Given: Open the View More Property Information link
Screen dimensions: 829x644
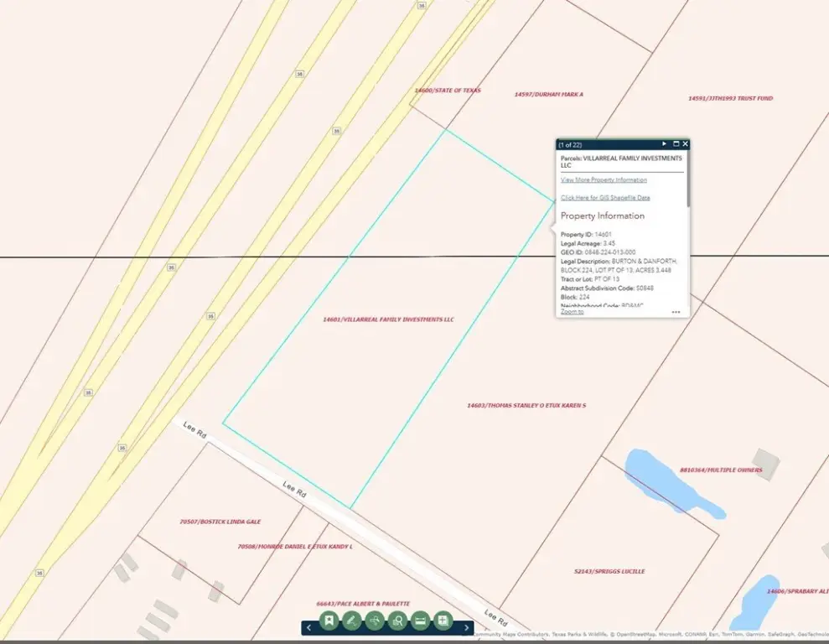Looking at the screenshot, I should pos(604,179).
